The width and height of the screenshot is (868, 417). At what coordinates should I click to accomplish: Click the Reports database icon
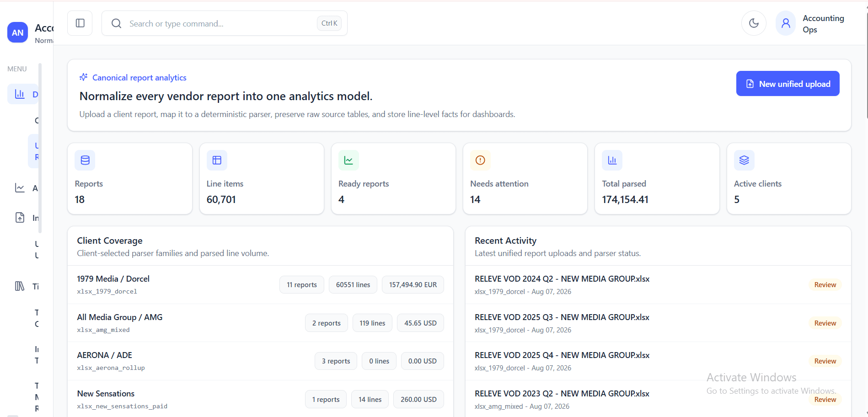pyautogui.click(x=85, y=160)
